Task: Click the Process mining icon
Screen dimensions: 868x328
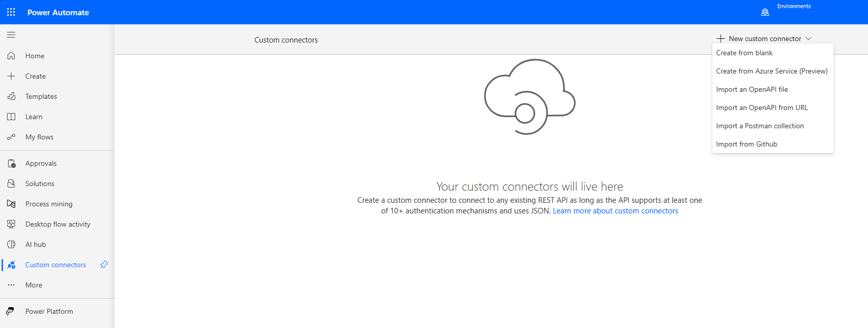Action: tap(11, 204)
